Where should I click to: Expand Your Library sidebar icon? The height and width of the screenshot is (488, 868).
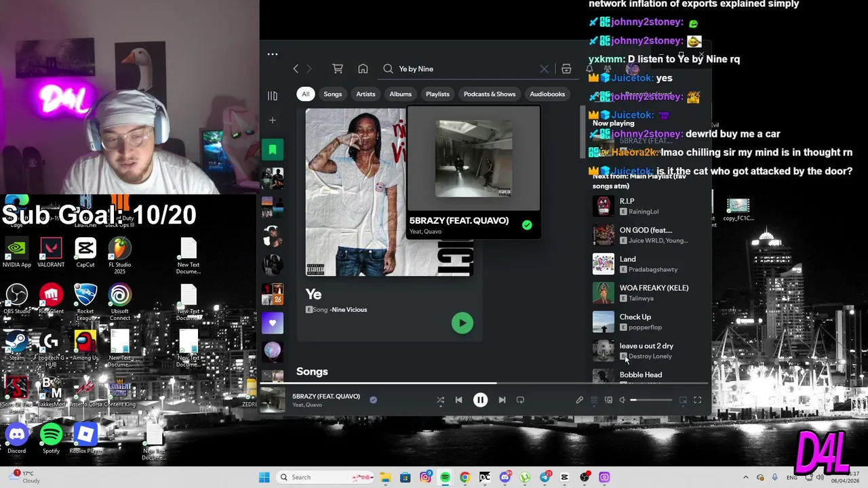[x=272, y=96]
